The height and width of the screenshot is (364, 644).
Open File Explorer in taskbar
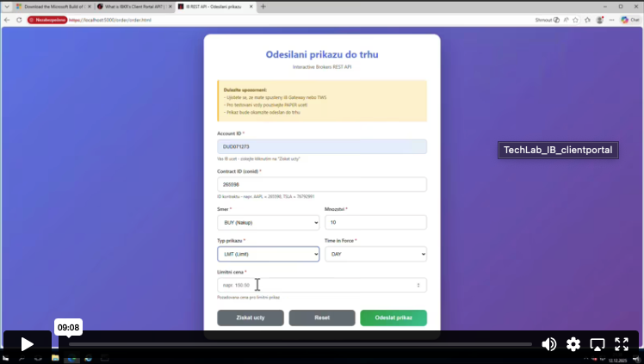[55, 358]
